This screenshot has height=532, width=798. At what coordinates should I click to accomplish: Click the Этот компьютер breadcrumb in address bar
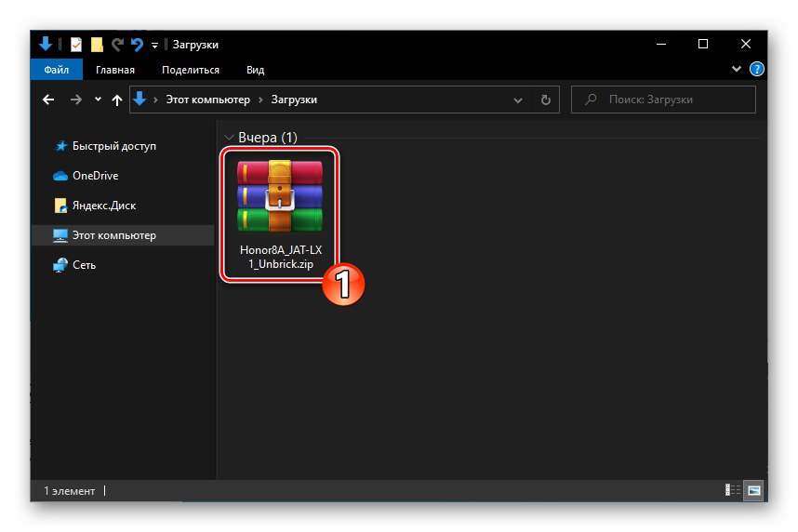click(207, 100)
